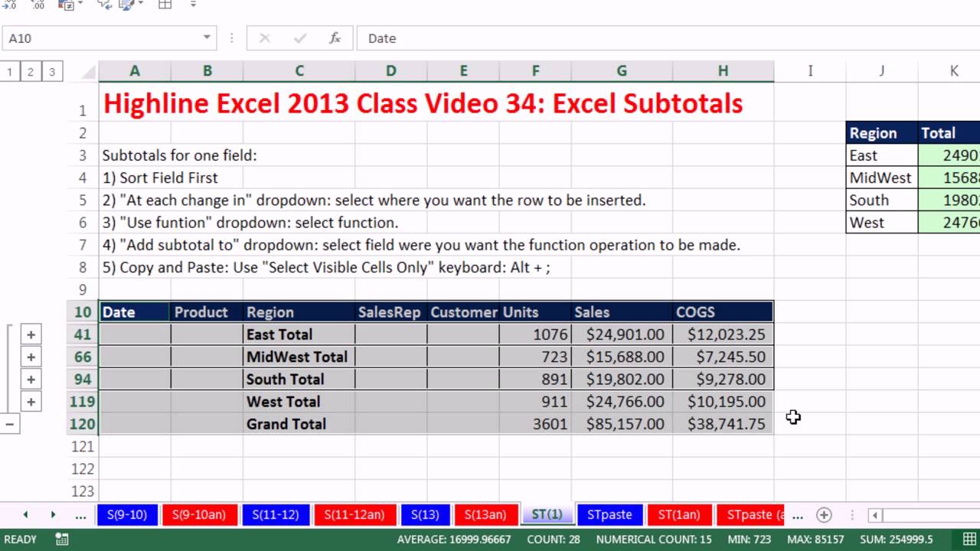Click the Insert Function fx icon

(x=335, y=38)
